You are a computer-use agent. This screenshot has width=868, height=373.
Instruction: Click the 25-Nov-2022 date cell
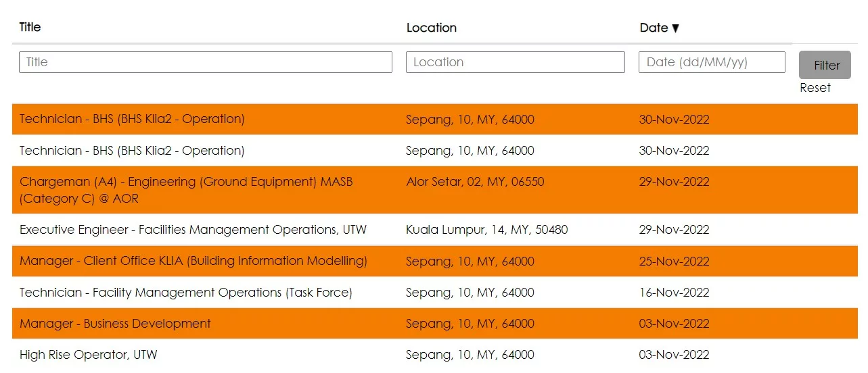pos(674,262)
